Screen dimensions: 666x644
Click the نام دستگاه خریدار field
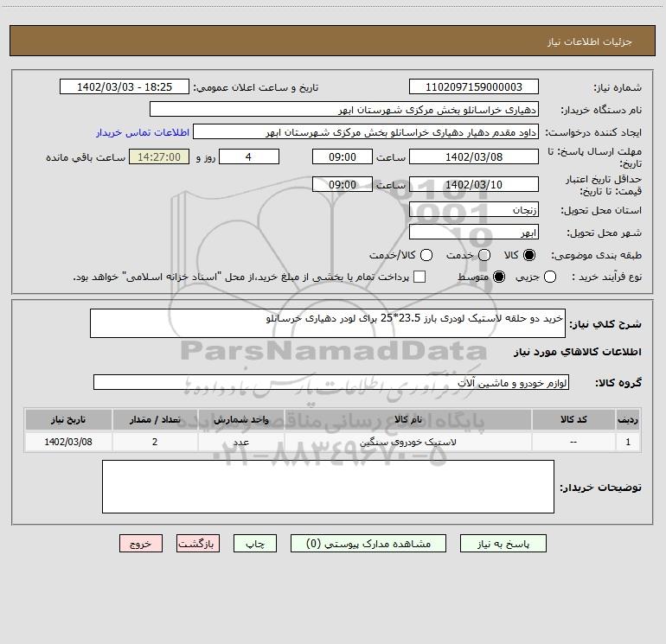344,110
